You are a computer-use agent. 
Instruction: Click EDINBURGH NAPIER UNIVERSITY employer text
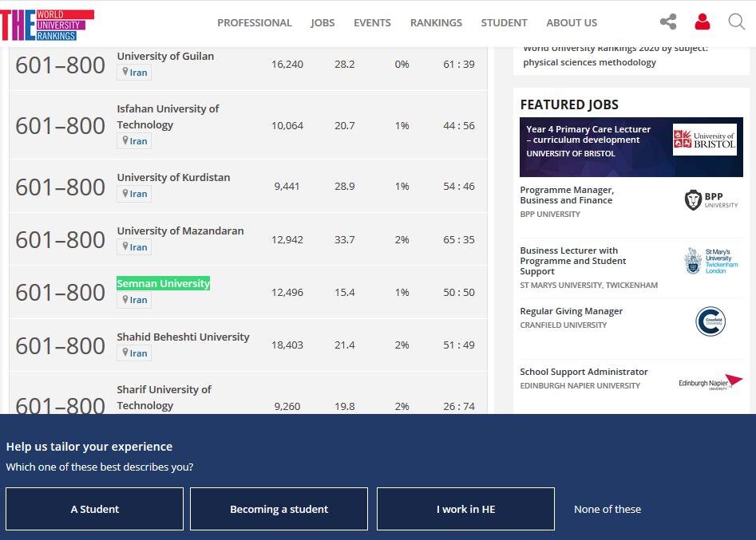point(580,386)
